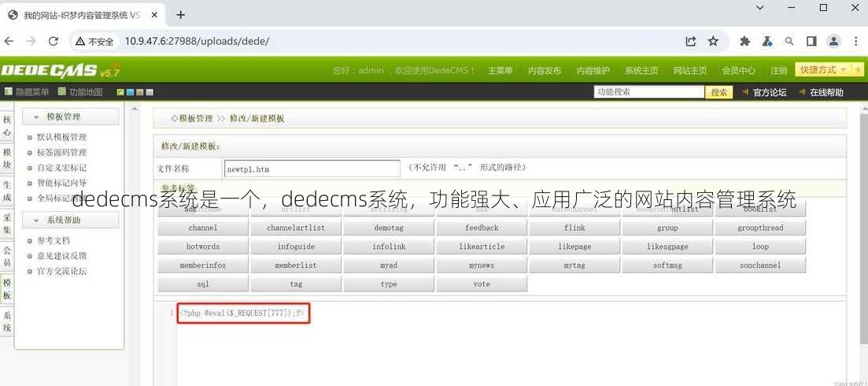
Task: Open 参考文档 in the sidebar
Action: (x=54, y=240)
